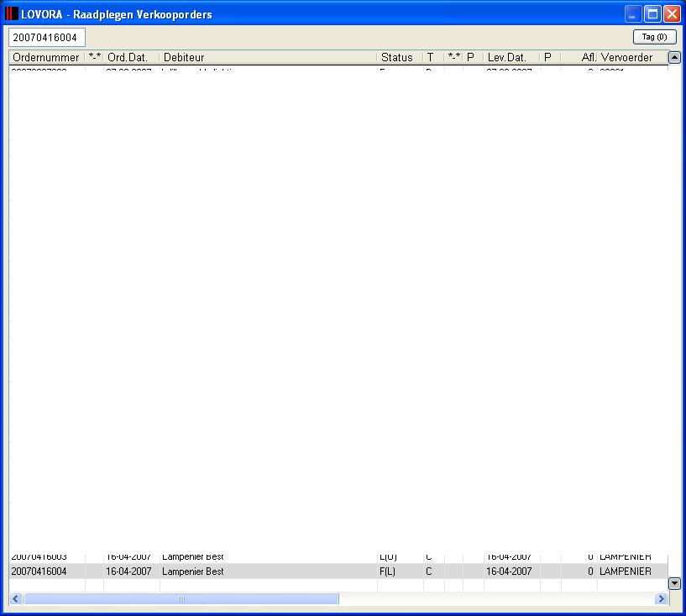Close the Raadplegen Verkooporders window
This screenshot has width=686, height=616.
(672, 14)
